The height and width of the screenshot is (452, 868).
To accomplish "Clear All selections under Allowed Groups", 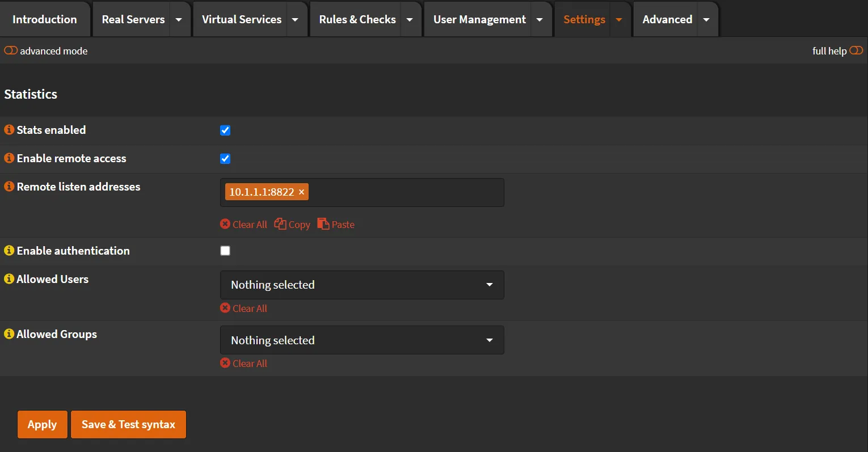I will coord(243,363).
